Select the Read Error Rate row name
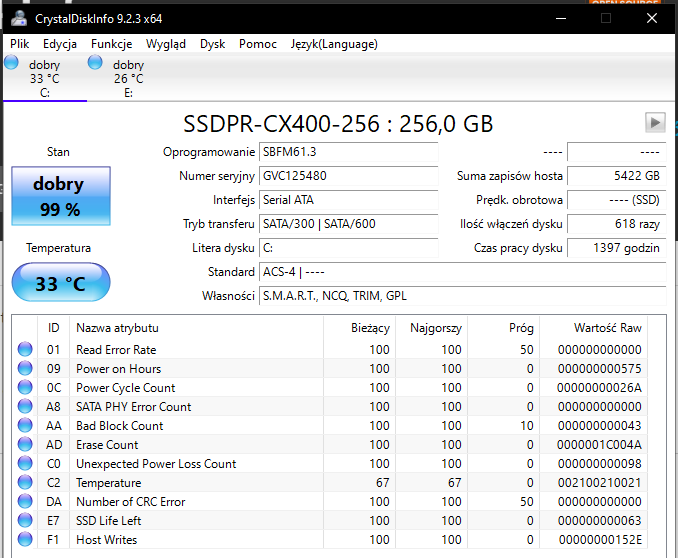 [116, 350]
